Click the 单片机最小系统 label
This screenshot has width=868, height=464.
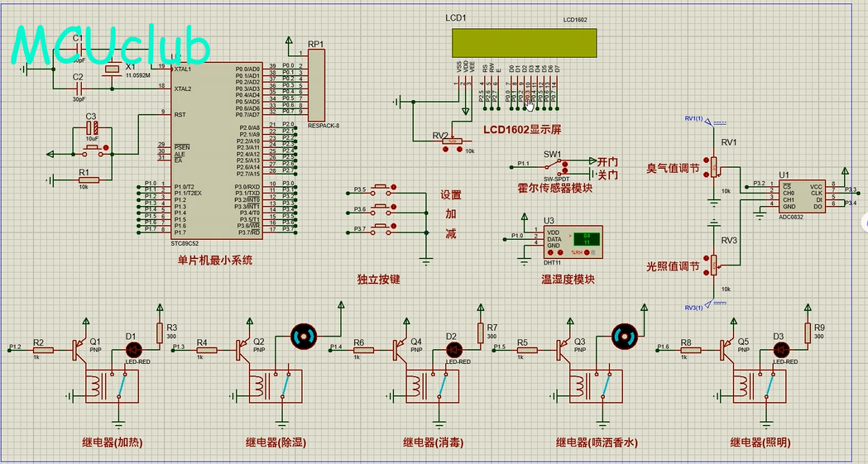pos(215,260)
